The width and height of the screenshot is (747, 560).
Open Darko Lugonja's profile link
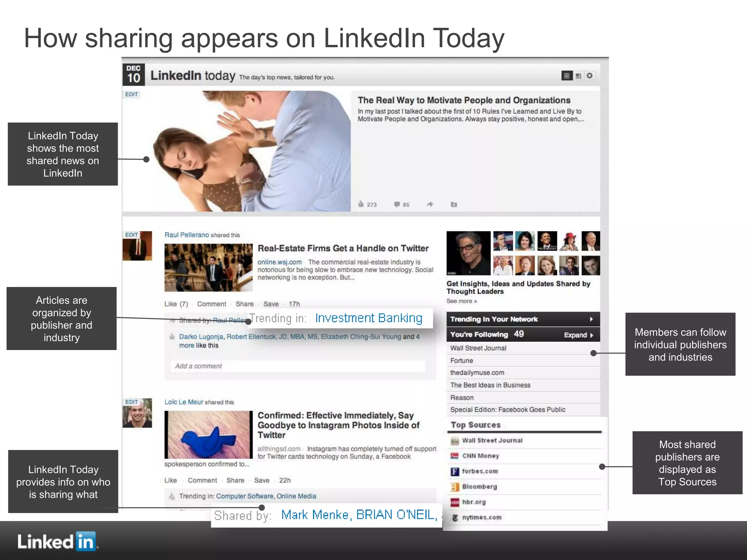pos(201,337)
